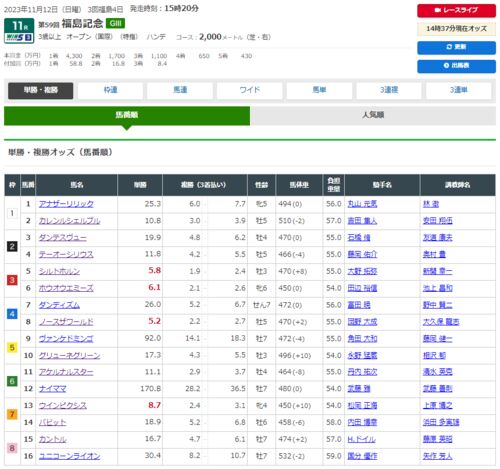Open horse link ダンテスヴュー
The height and width of the screenshot is (469, 500).
point(63,238)
